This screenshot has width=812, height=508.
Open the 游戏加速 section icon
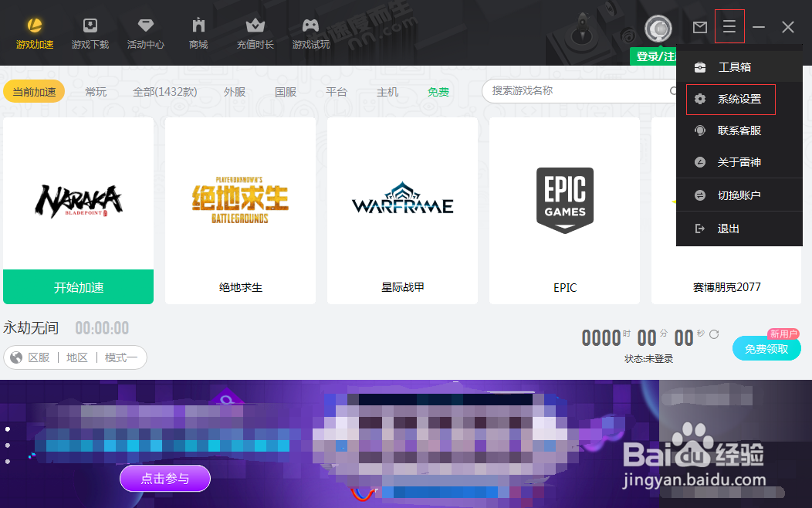point(35,25)
